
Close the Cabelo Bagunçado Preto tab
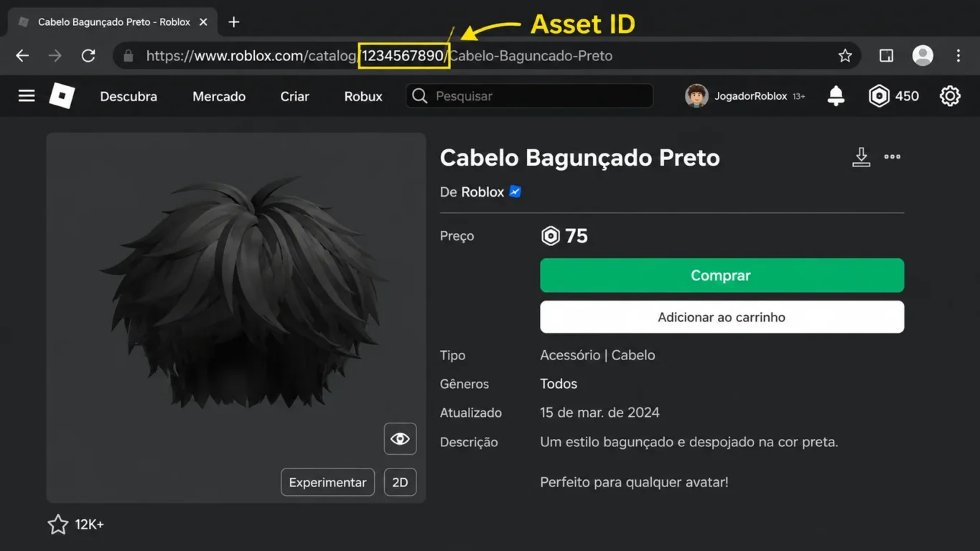203,22
